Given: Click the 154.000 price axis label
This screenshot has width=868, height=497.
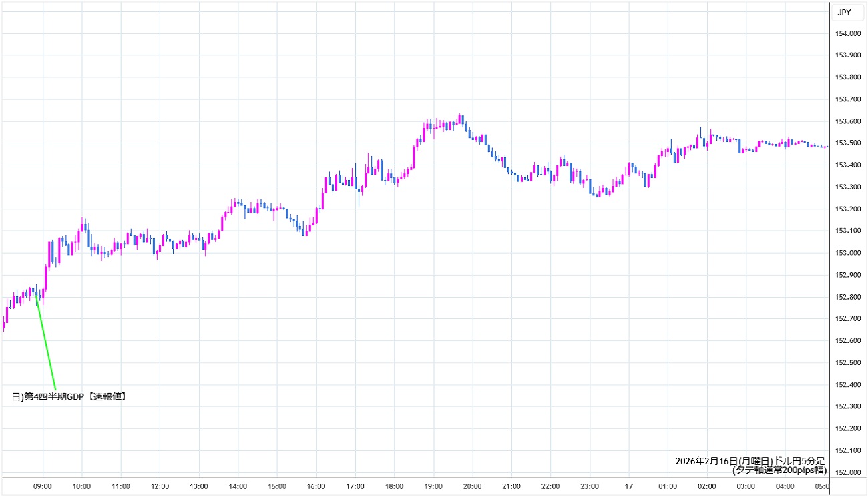Looking at the screenshot, I should click(849, 33).
